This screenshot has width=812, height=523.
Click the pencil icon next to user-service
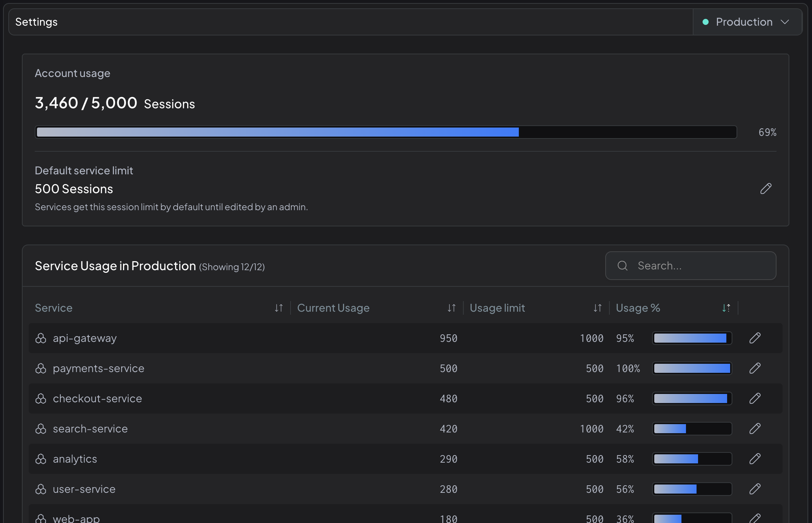click(755, 489)
